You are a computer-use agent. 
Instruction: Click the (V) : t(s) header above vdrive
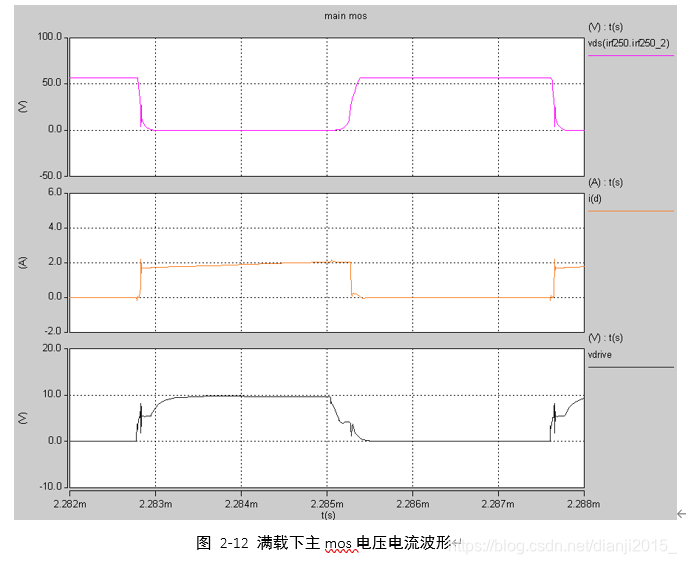pos(606,338)
